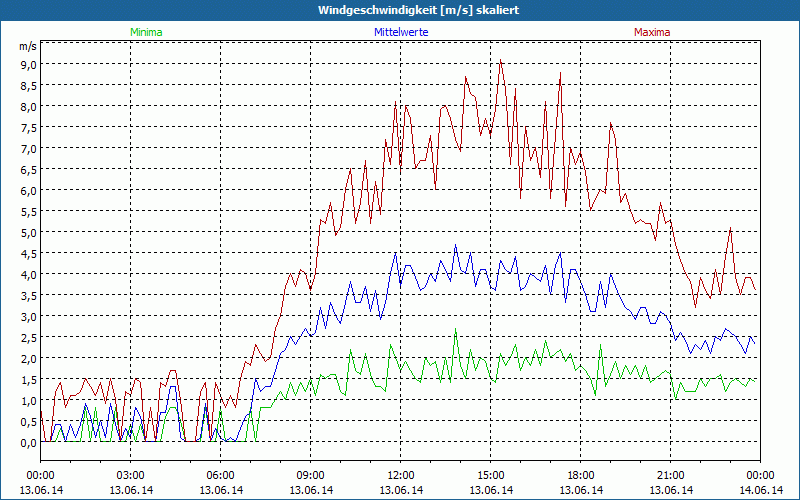800x500 pixels.
Task: Click the '6,5' y-axis value
Action: [x=29, y=170]
